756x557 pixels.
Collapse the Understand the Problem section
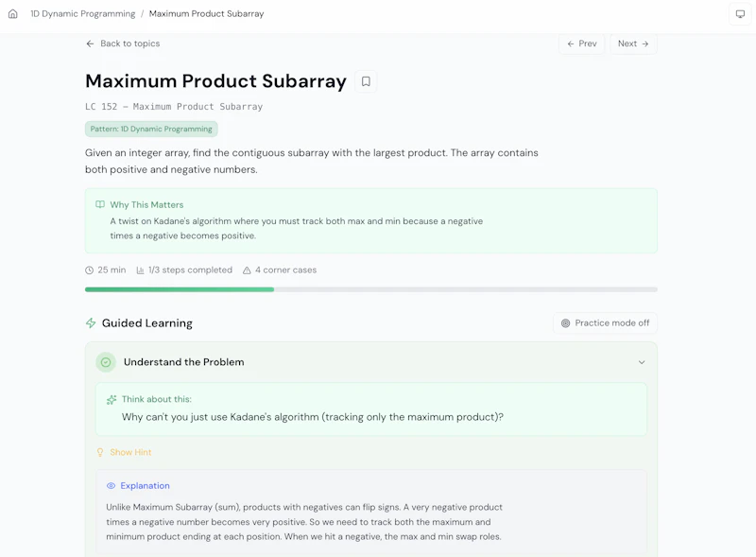[642, 362]
